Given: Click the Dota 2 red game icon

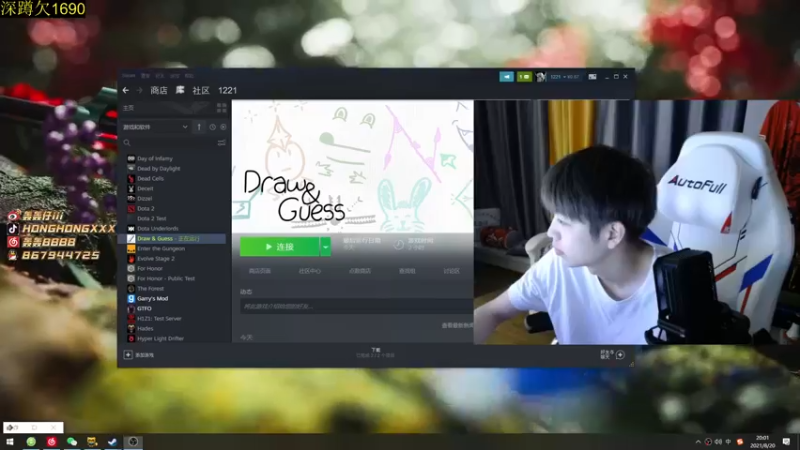Looking at the screenshot, I should click(x=131, y=209).
